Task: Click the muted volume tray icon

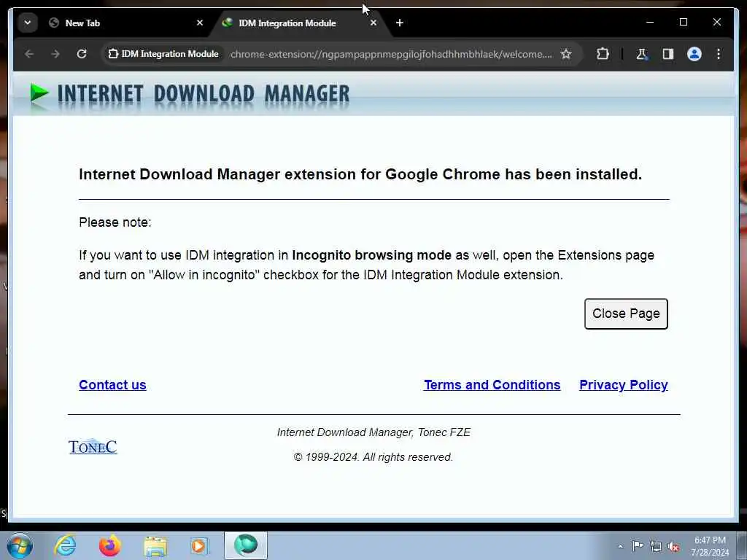Action: 673,547
